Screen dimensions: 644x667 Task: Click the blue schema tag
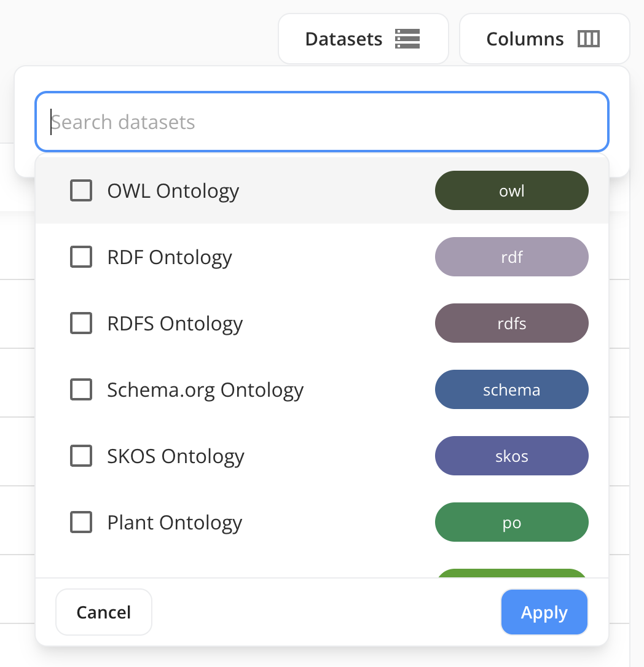click(511, 389)
